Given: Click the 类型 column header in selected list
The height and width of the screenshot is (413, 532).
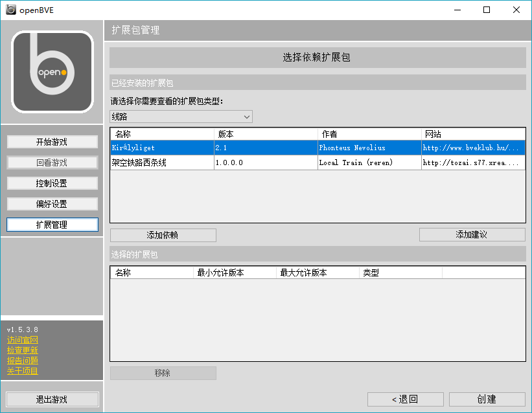Looking at the screenshot, I should (x=400, y=273).
